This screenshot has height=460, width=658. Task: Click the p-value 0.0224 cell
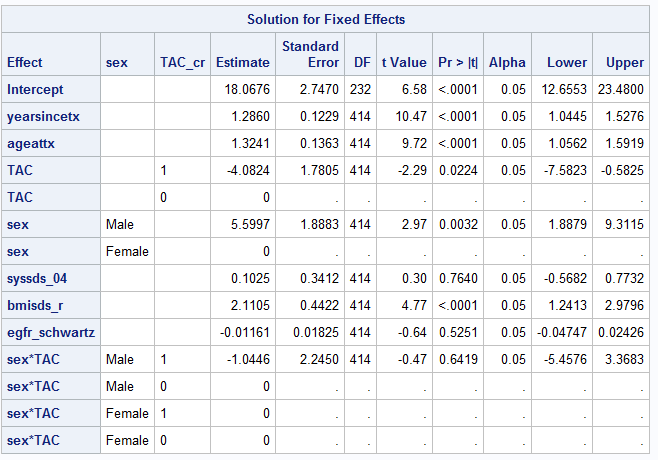tap(459, 171)
